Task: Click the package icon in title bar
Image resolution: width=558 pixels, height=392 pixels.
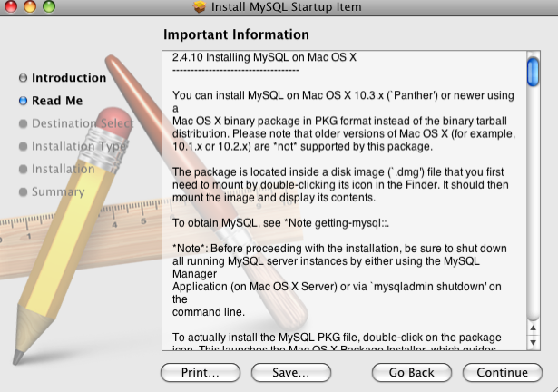Action: point(200,8)
